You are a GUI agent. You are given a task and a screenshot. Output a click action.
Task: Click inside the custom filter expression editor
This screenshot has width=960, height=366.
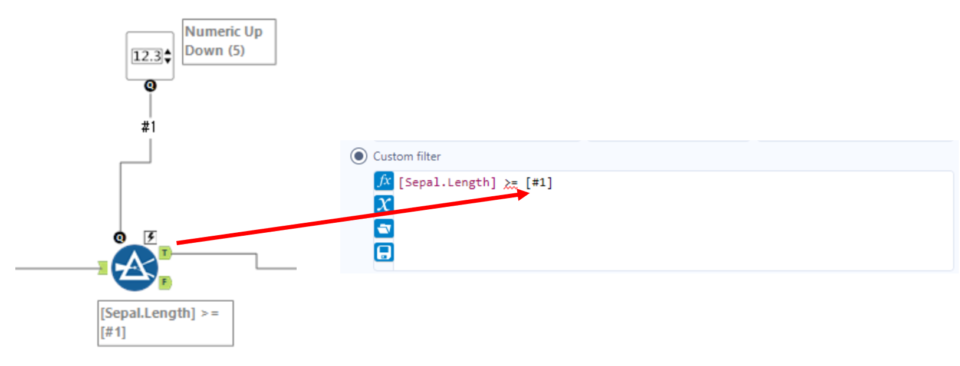673,221
